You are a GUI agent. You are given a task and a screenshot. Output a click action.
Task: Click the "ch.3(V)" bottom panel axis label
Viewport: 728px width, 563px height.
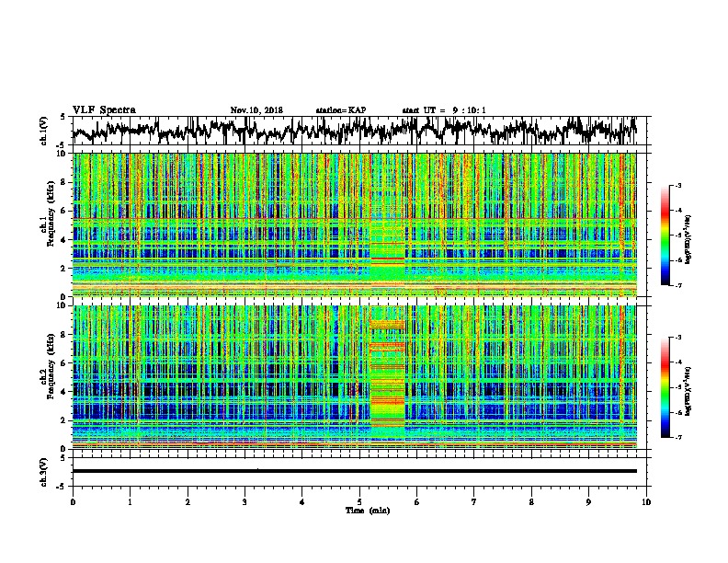click(43, 472)
